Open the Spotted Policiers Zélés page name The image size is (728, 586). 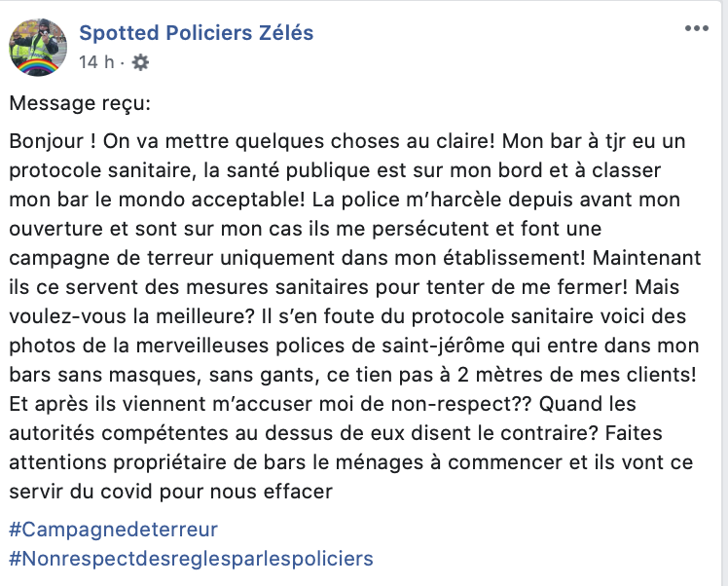[x=197, y=33]
